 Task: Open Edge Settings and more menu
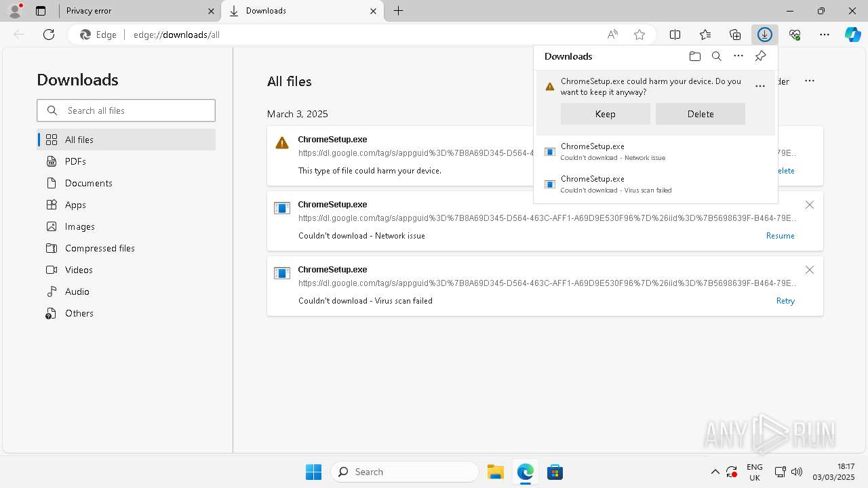(825, 35)
